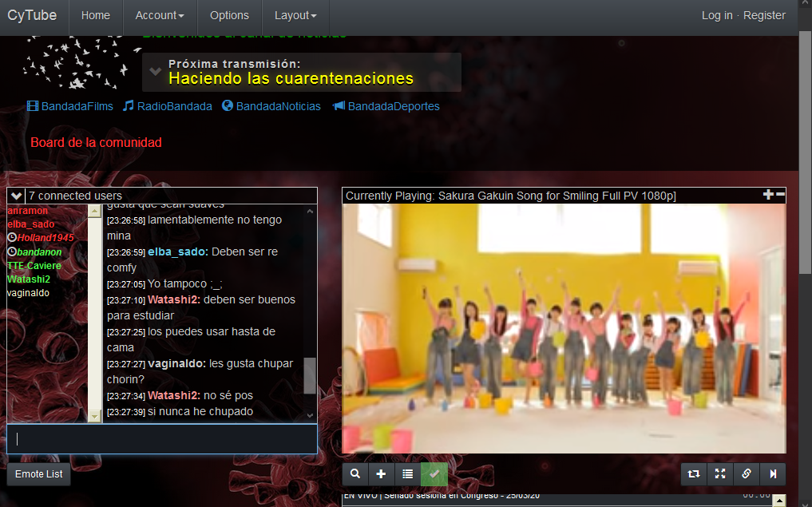
Task: Open the BandadaNoticias channel link
Action: (x=271, y=106)
